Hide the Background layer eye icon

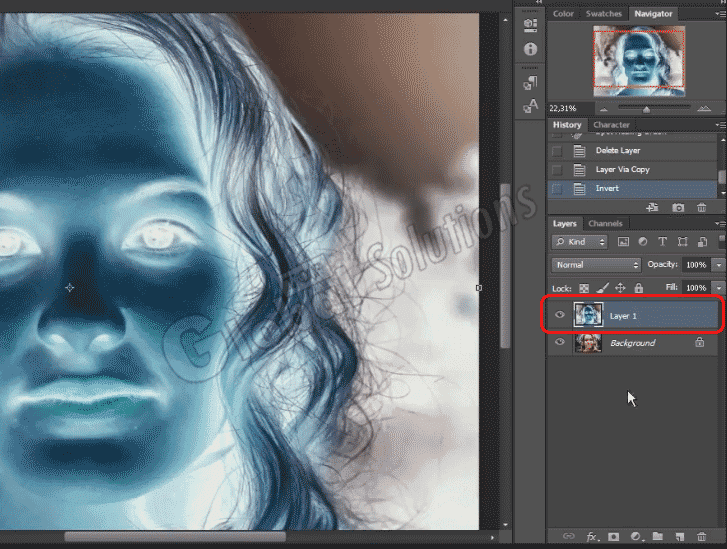pos(560,342)
